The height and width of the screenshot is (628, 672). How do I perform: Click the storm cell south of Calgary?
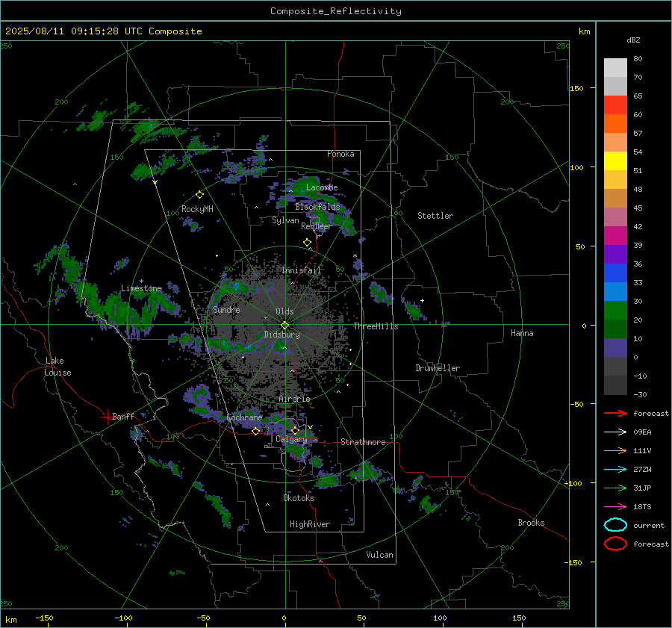point(296,451)
